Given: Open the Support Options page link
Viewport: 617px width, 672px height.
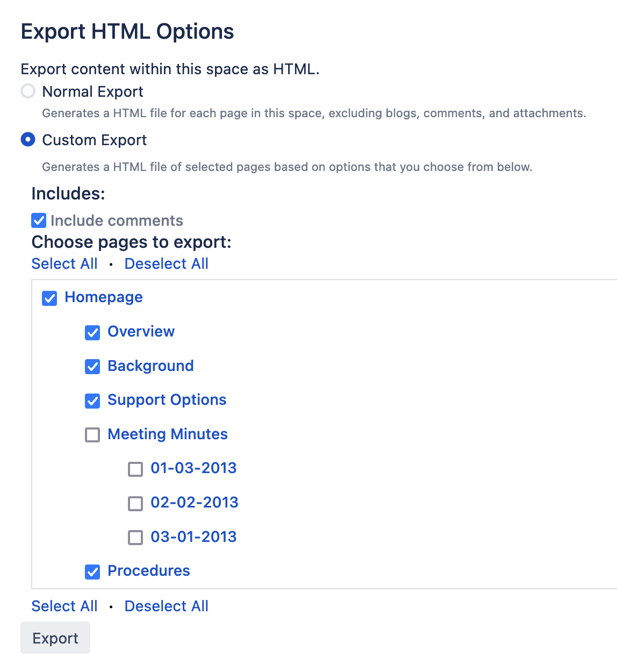Looking at the screenshot, I should click(x=167, y=400).
